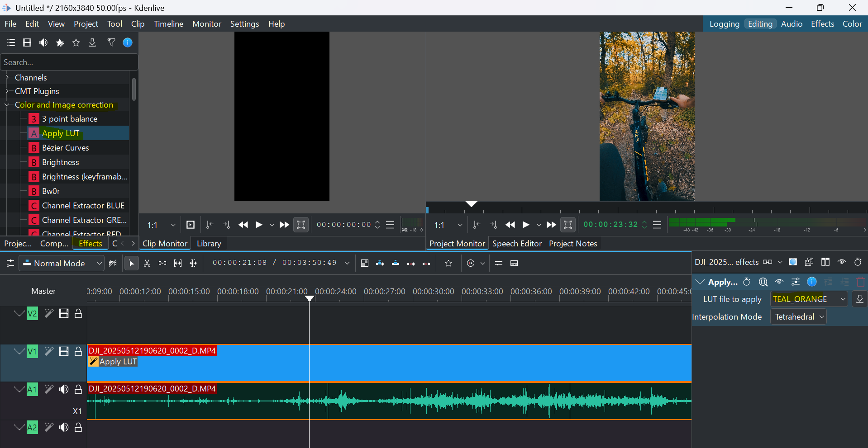The width and height of the screenshot is (868, 448).
Task: Toggle all effects eye in stack header
Action: (x=842, y=262)
